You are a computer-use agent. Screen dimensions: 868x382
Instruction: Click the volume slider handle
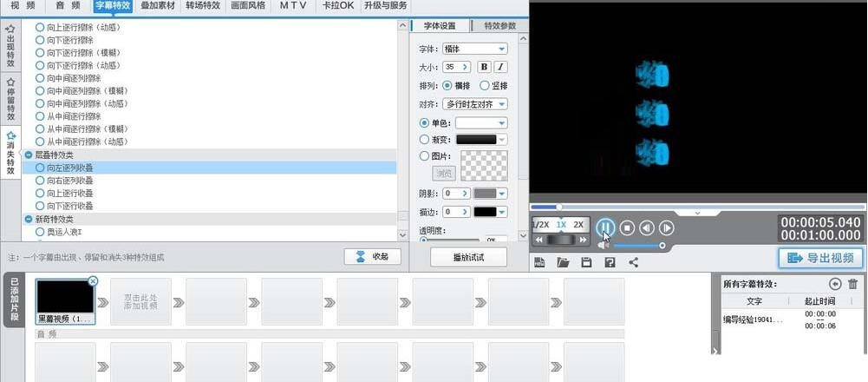coord(662,245)
